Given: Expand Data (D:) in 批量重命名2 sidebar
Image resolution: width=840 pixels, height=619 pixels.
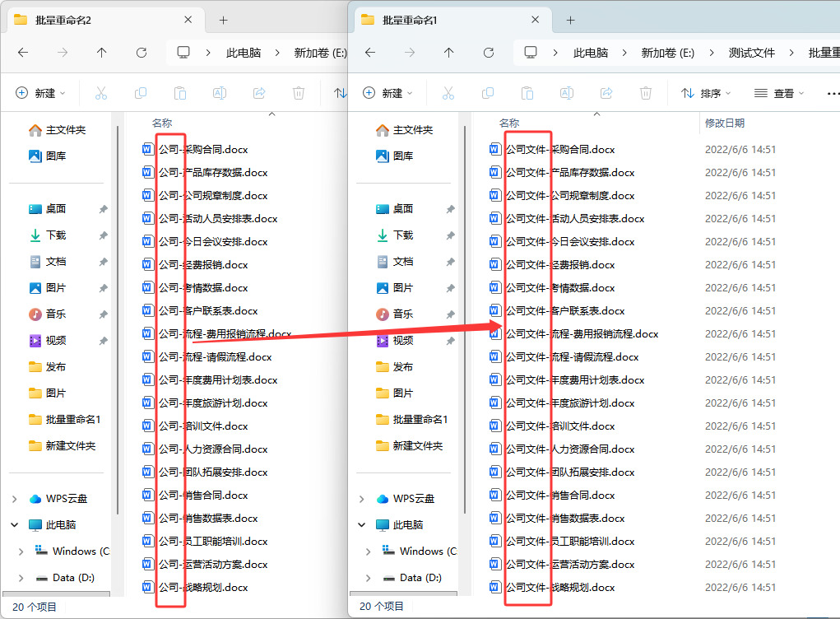Looking at the screenshot, I should tap(21, 578).
